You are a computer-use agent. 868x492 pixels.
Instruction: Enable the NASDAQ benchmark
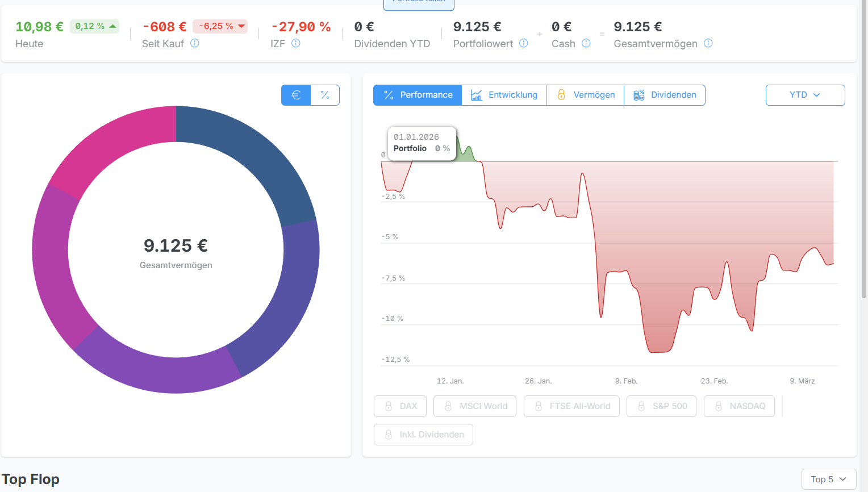pos(739,406)
